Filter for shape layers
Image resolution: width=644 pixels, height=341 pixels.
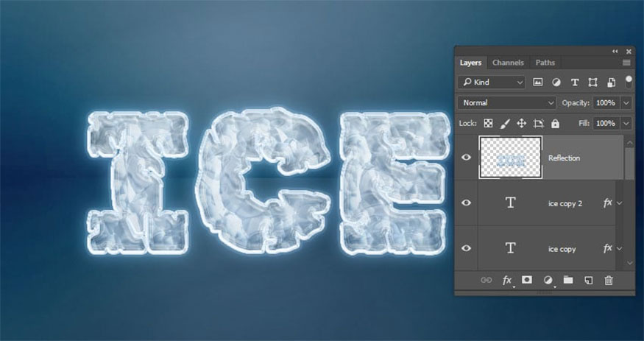592,82
